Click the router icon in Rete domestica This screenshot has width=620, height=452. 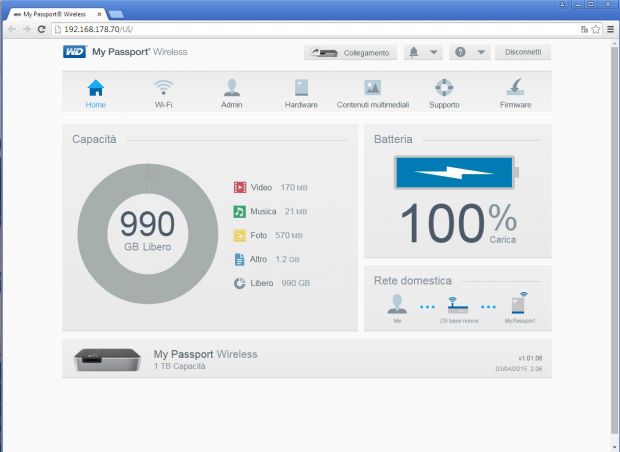click(x=458, y=305)
